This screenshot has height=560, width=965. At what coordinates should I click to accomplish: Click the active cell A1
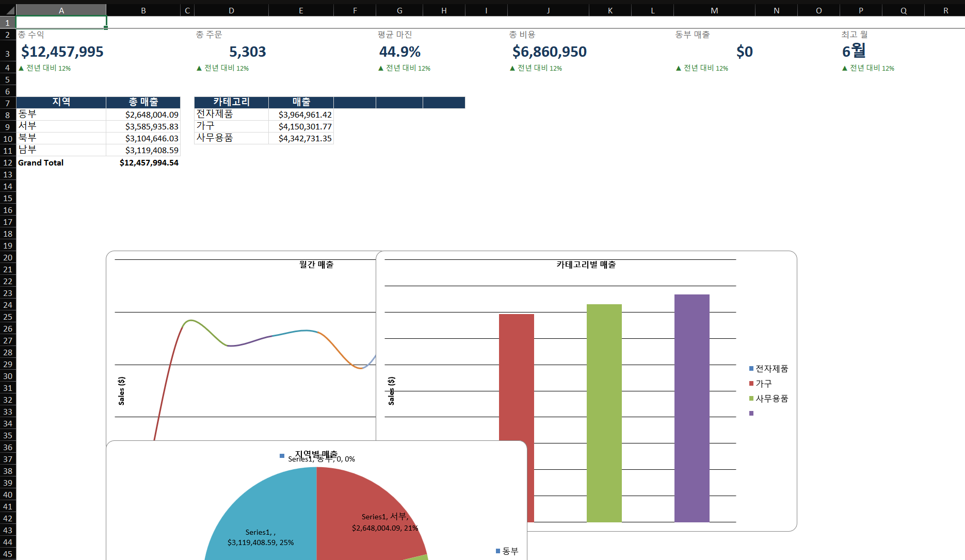pos(61,22)
